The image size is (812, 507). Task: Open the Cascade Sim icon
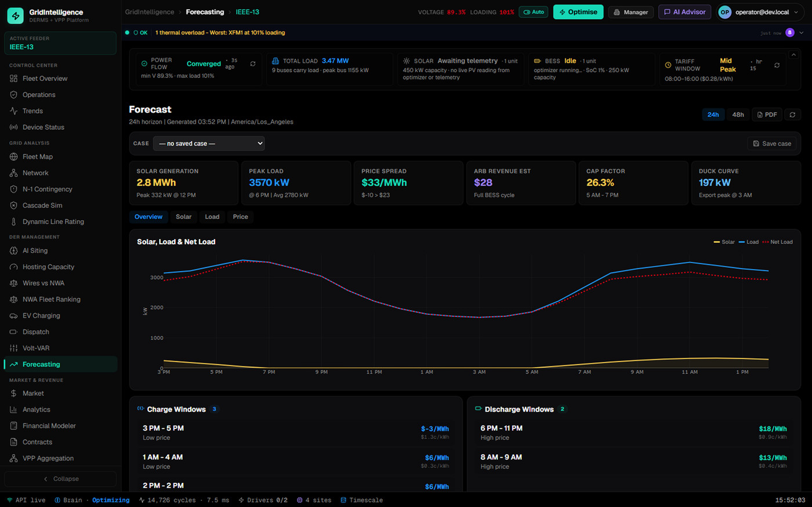14,205
